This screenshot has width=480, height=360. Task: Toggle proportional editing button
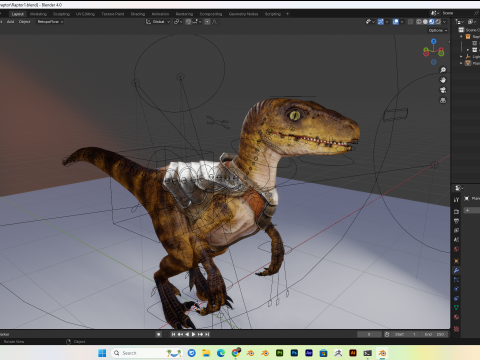tap(207, 22)
